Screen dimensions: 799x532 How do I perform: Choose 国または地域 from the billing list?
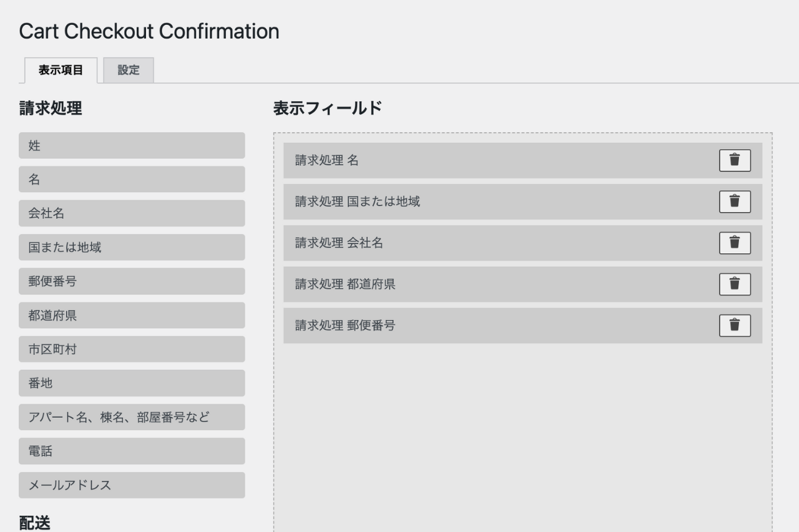(132, 247)
